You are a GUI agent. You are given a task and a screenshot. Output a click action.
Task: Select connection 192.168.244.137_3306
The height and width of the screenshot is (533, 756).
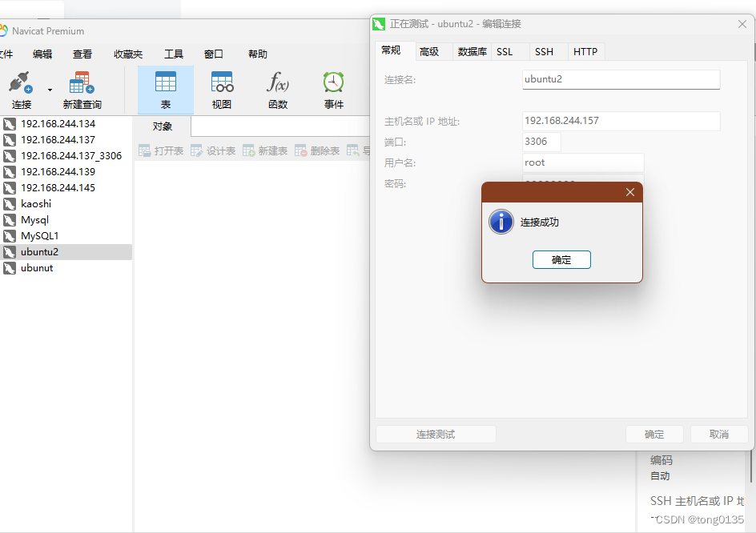tap(66, 156)
